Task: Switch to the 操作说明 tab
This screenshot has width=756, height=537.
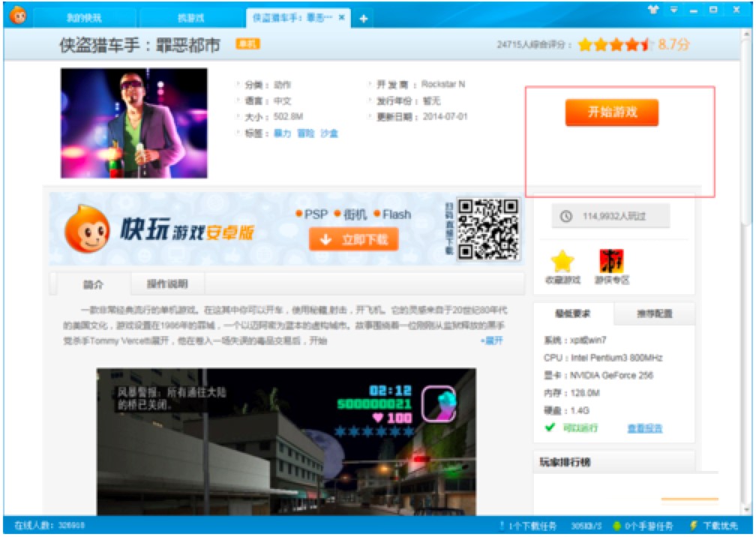Action: [x=167, y=284]
